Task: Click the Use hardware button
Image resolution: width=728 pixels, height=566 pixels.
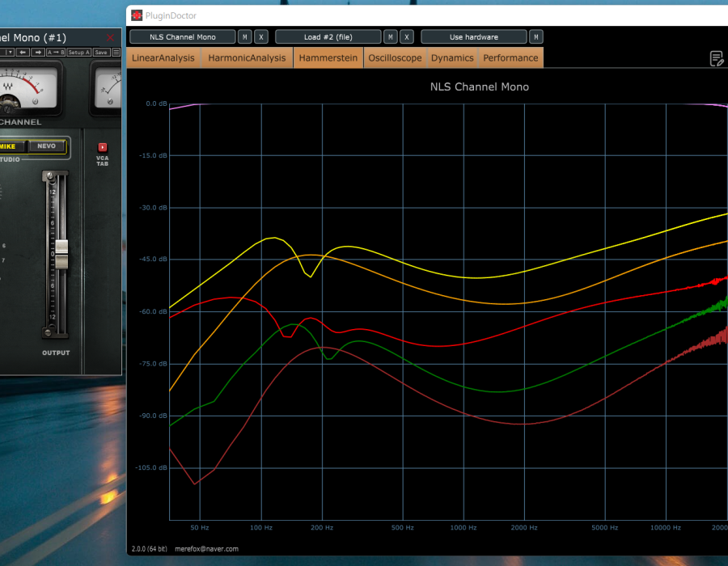Action: [x=474, y=36]
